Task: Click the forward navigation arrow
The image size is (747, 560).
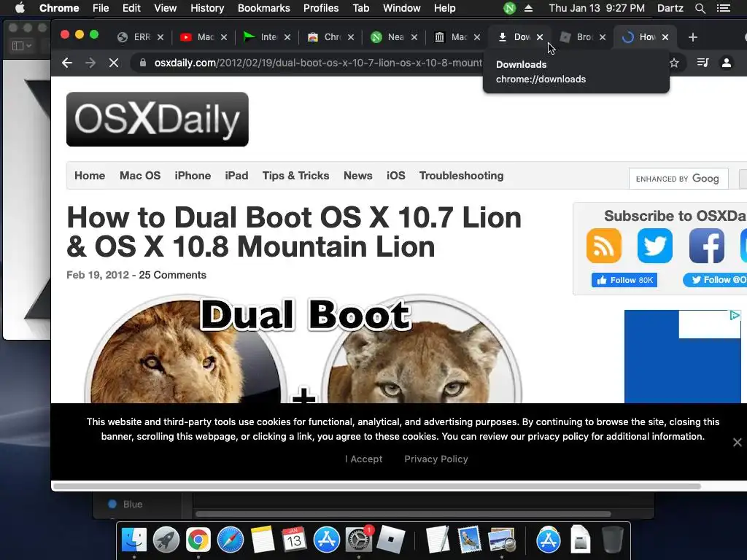Action: 90,63
